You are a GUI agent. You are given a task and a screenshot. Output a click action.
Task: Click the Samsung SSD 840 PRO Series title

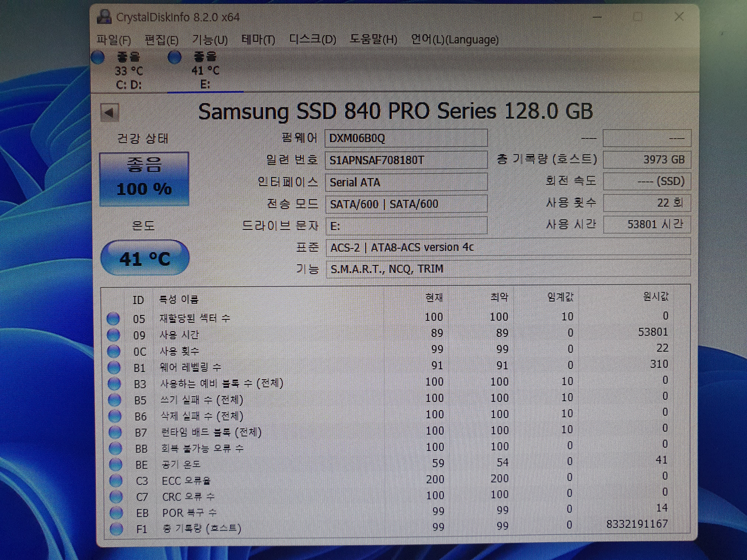[x=395, y=112]
